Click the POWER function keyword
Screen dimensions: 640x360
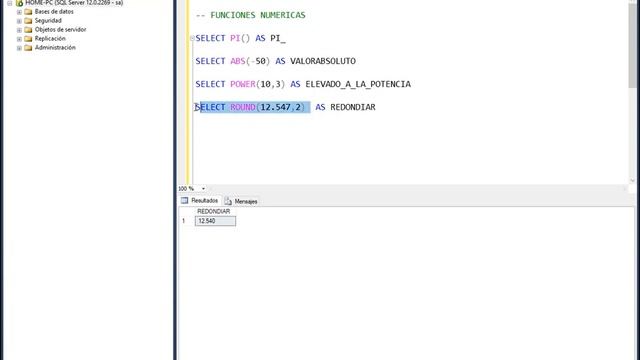tap(243, 84)
